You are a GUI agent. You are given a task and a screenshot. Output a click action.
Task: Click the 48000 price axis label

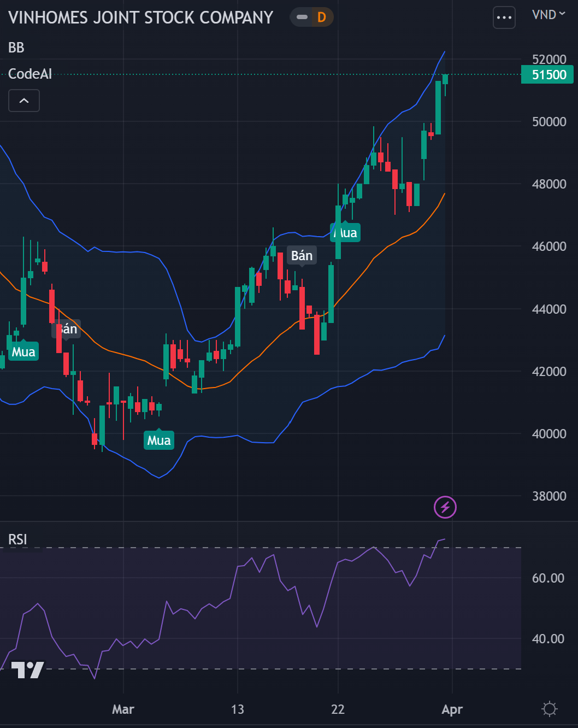tap(549, 184)
